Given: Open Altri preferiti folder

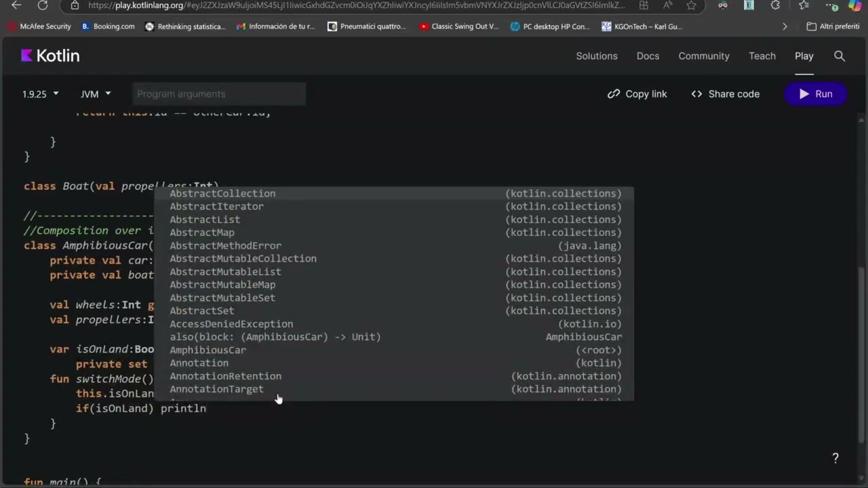Looking at the screenshot, I should coord(833,26).
